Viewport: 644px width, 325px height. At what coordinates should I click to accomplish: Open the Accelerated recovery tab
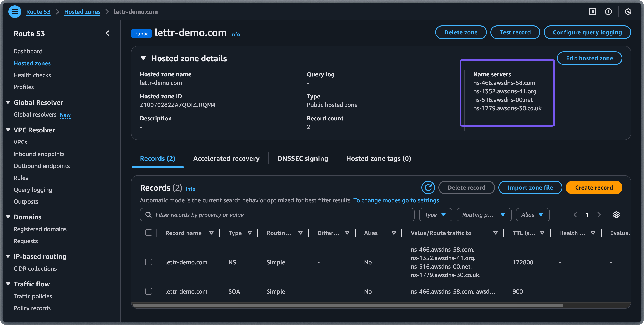[226, 158]
